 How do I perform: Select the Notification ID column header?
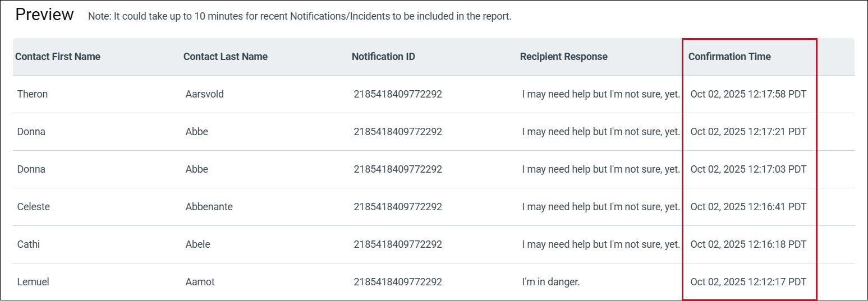pyautogui.click(x=383, y=57)
